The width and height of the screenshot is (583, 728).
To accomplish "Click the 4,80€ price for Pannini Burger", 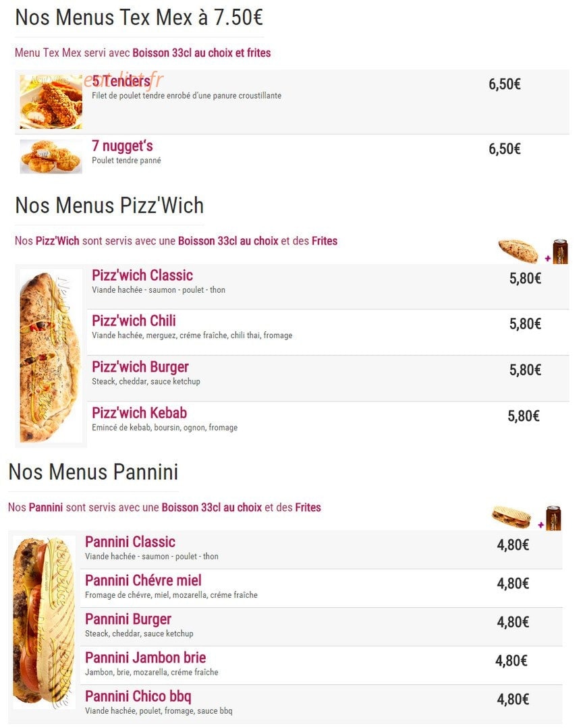I will click(513, 622).
